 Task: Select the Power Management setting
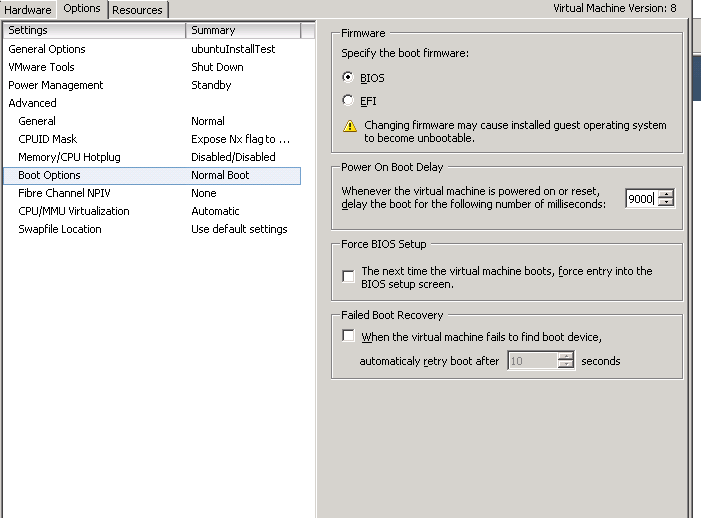[x=152, y=85]
